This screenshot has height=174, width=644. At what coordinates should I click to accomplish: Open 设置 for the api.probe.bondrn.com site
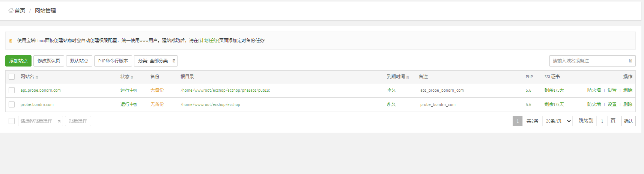[612, 90]
